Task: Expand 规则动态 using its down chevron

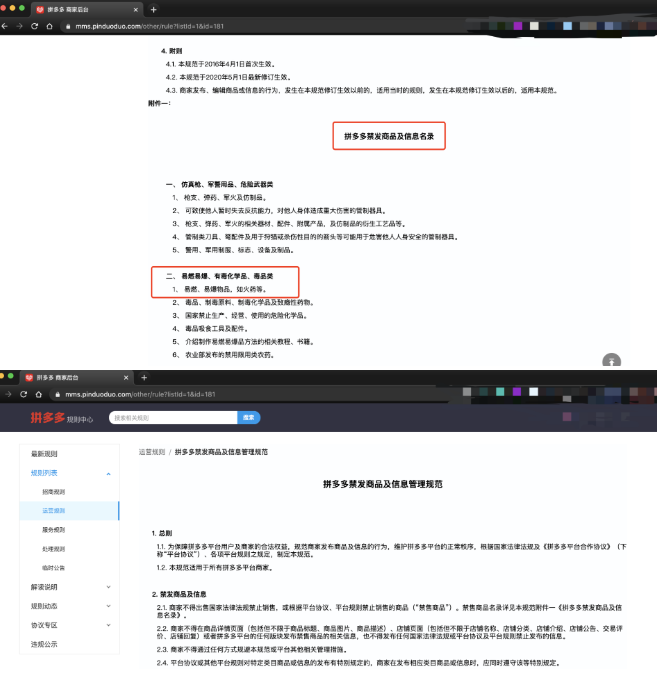Action: click(x=108, y=606)
